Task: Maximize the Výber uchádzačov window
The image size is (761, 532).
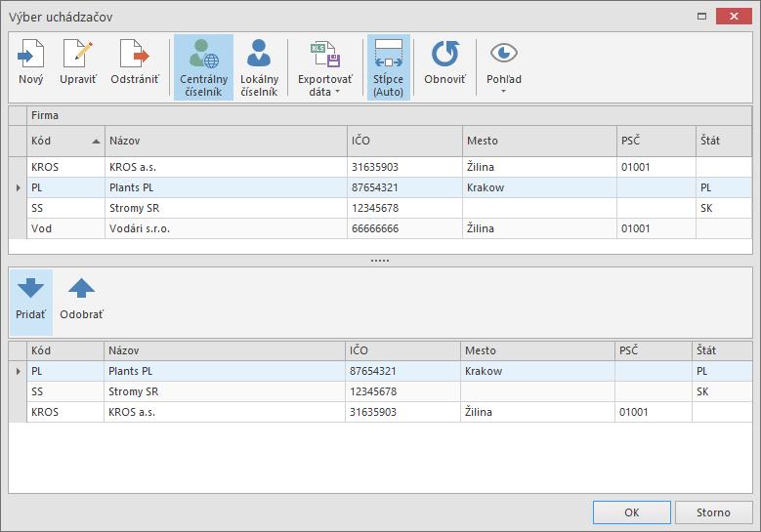Action: (701, 16)
